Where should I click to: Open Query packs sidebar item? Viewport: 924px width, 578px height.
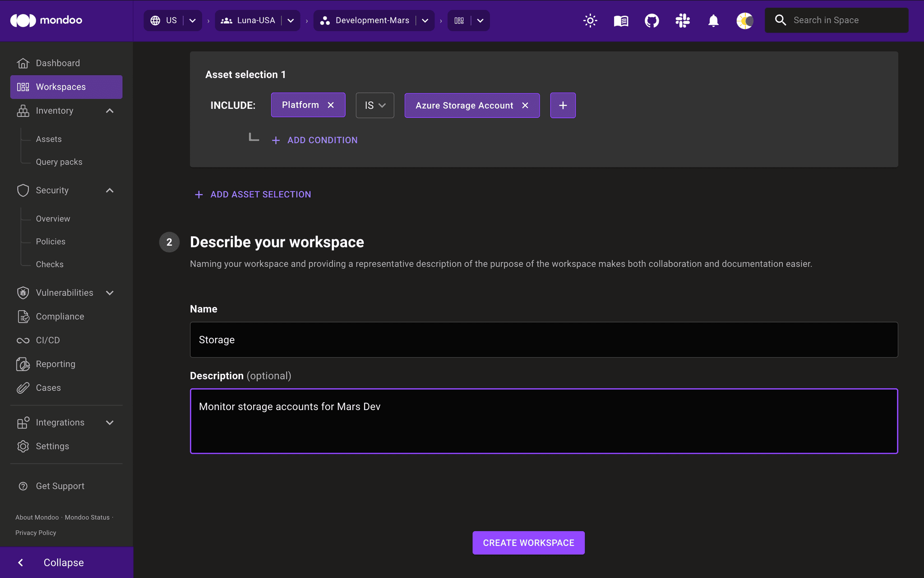click(x=59, y=162)
